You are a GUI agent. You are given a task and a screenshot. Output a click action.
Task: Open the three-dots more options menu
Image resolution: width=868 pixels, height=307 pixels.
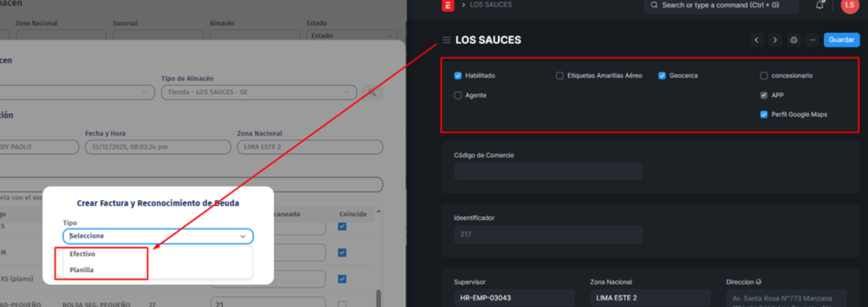click(812, 40)
